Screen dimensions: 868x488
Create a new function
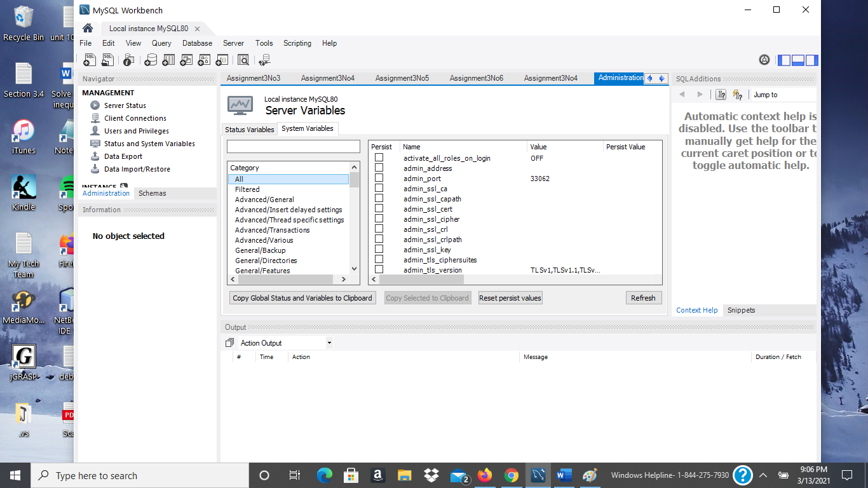click(222, 60)
